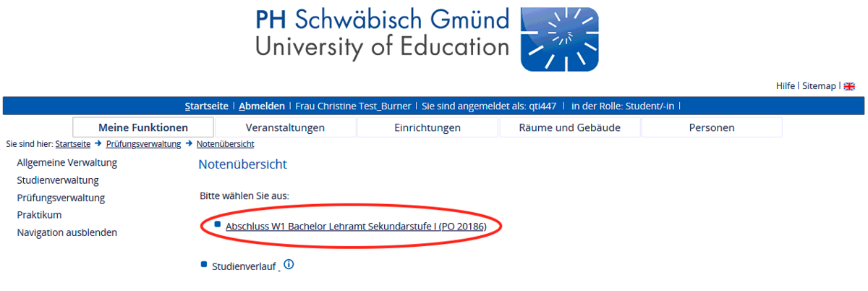Open the Personen tab

point(711,127)
